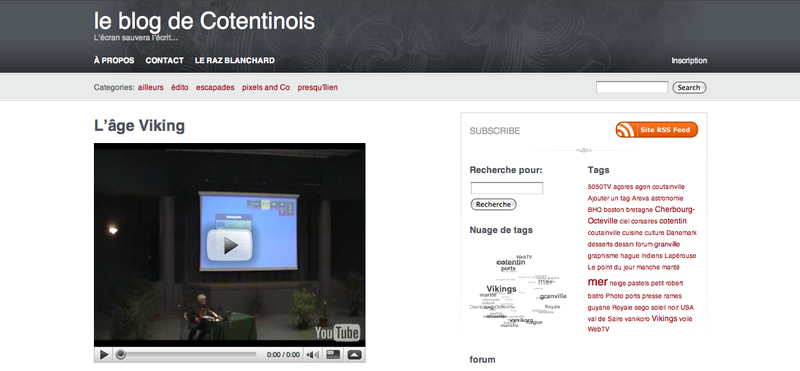Click the USA tag
This screenshot has height=371, width=800.
(687, 308)
